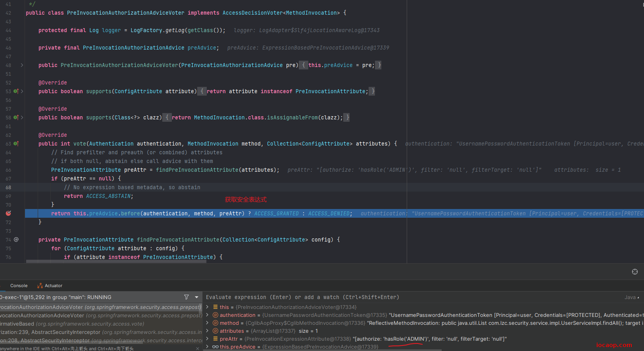
Task: Click the @Override annotation above the vote method
Action: 53,135
